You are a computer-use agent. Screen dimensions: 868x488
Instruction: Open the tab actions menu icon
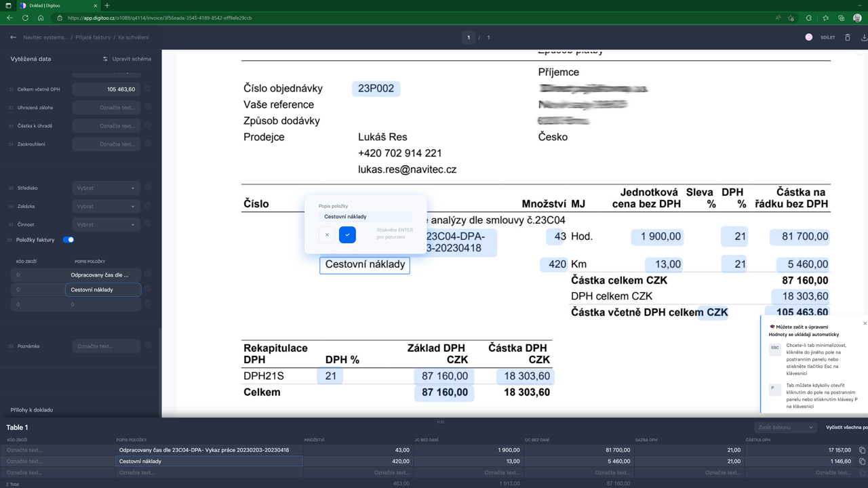(x=8, y=5)
